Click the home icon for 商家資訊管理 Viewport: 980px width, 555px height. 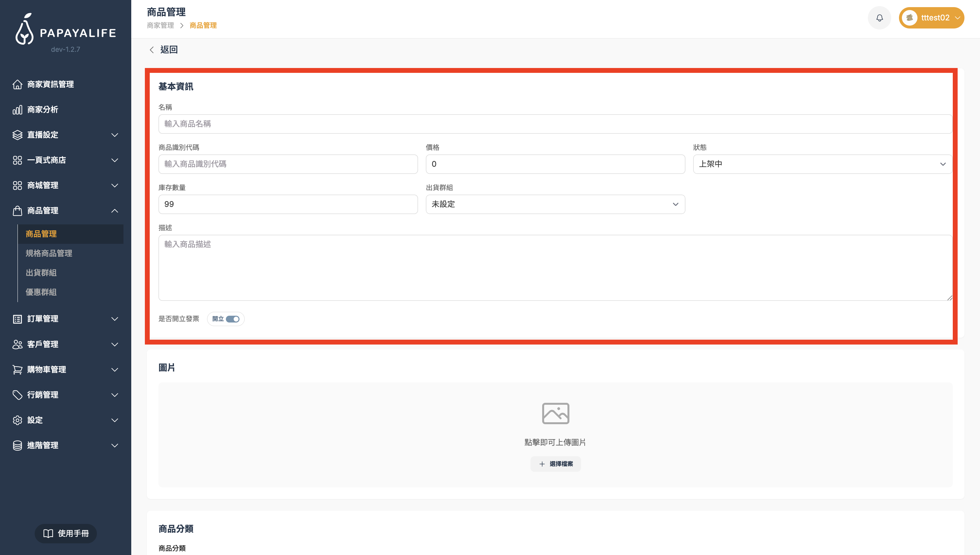17,84
